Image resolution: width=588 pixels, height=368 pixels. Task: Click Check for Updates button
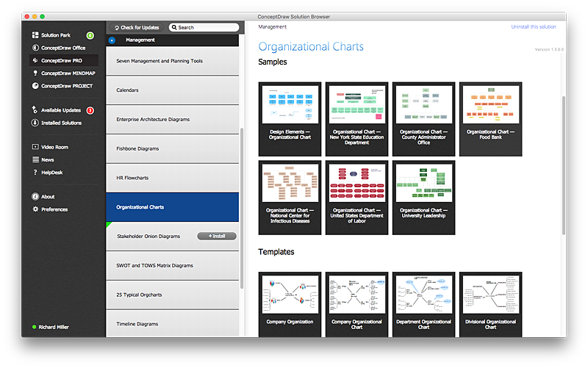pyautogui.click(x=137, y=27)
